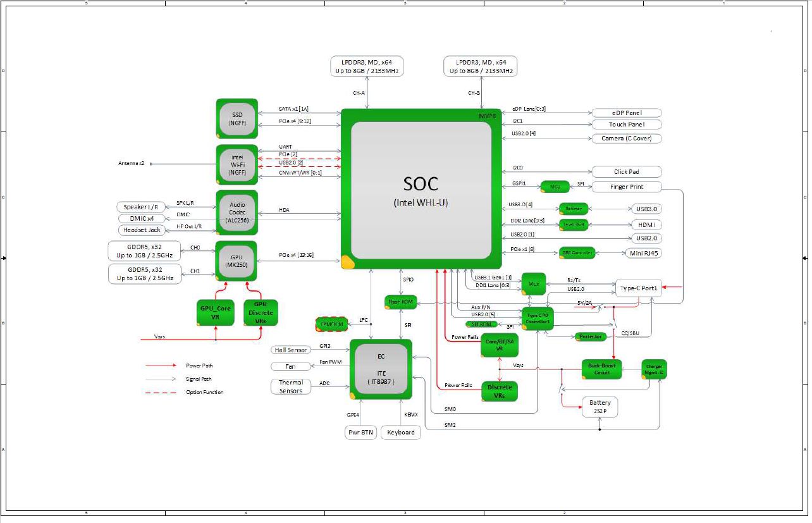Click the Type-C PD Controller1 block
Viewport: 812px width, 523px height.
(539, 318)
